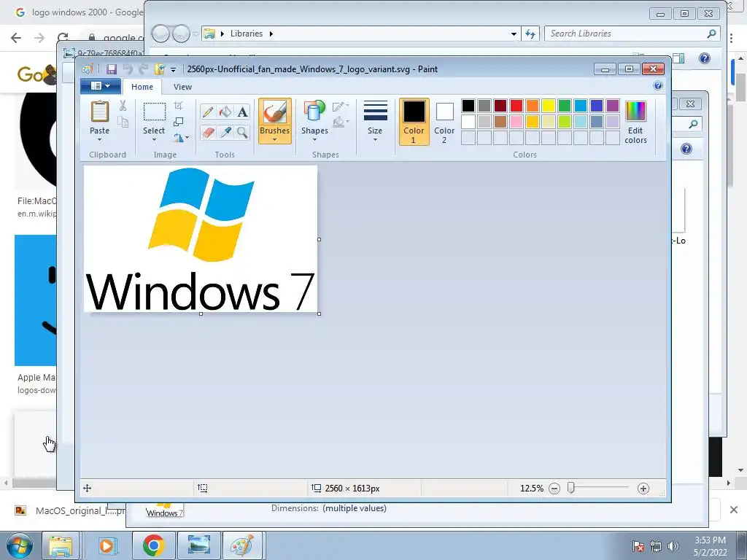This screenshot has width=747, height=560.
Task: Click the Resize and skew icon
Action: point(179,122)
